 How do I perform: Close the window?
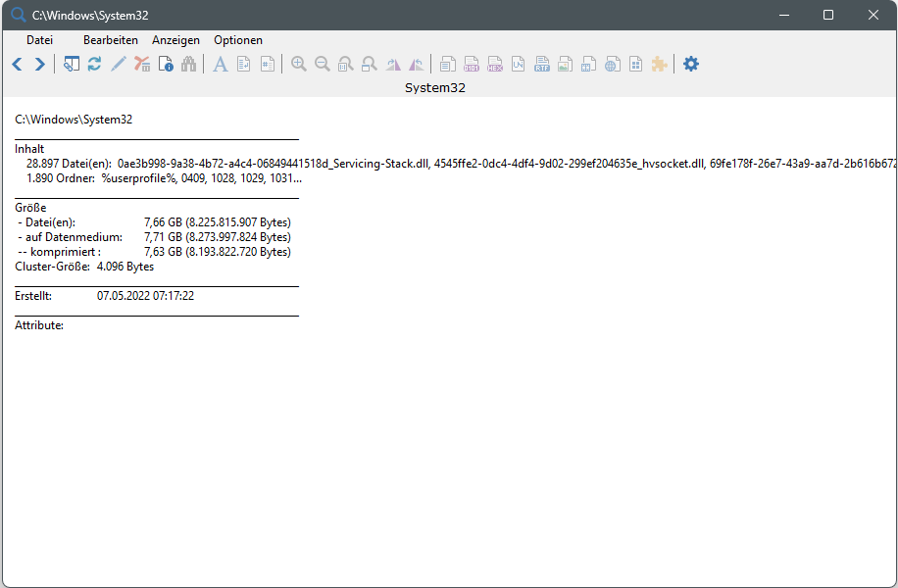[x=873, y=15]
